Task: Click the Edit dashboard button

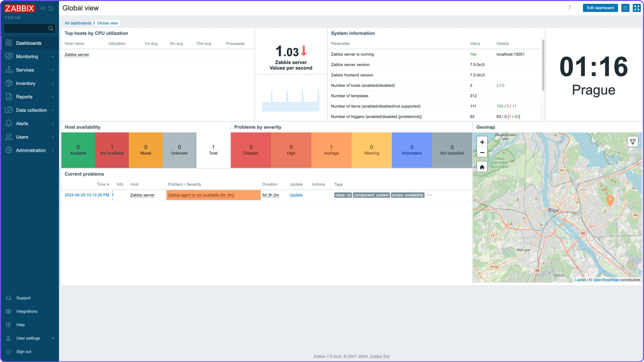Action: [600, 8]
